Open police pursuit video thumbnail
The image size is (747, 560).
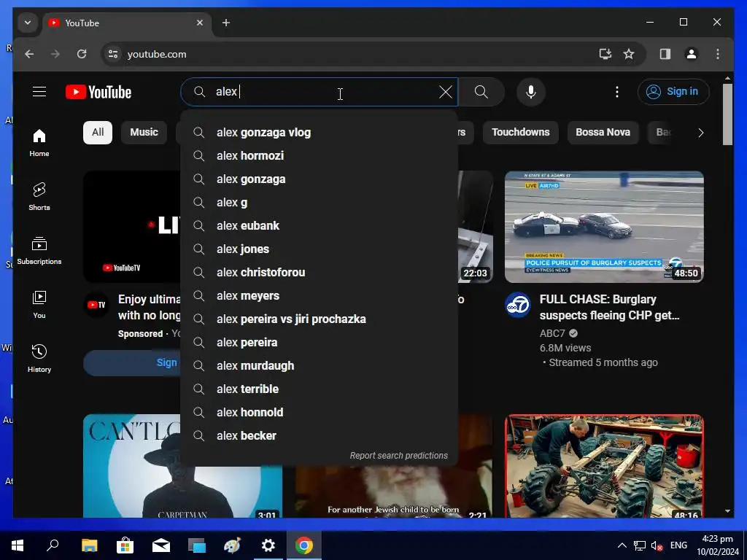pyautogui.click(x=604, y=227)
